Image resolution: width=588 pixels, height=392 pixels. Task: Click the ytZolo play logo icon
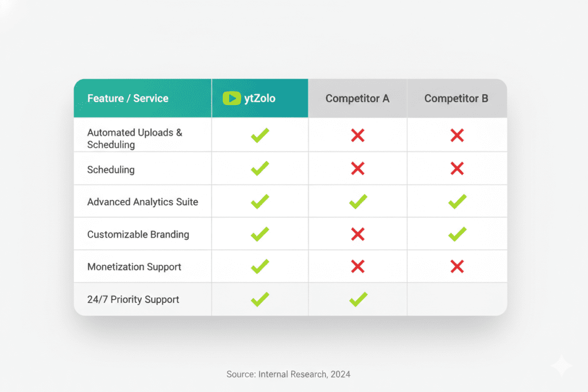(231, 98)
